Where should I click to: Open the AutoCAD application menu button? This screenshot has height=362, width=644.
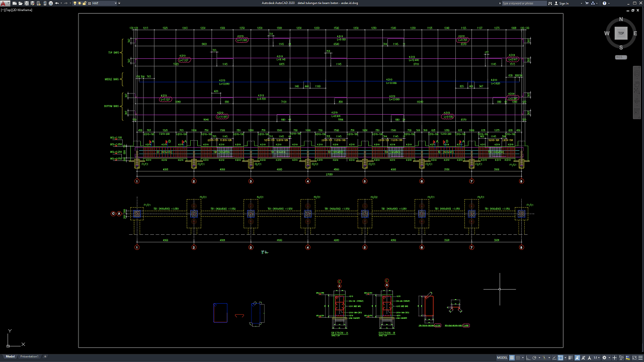click(x=5, y=3)
